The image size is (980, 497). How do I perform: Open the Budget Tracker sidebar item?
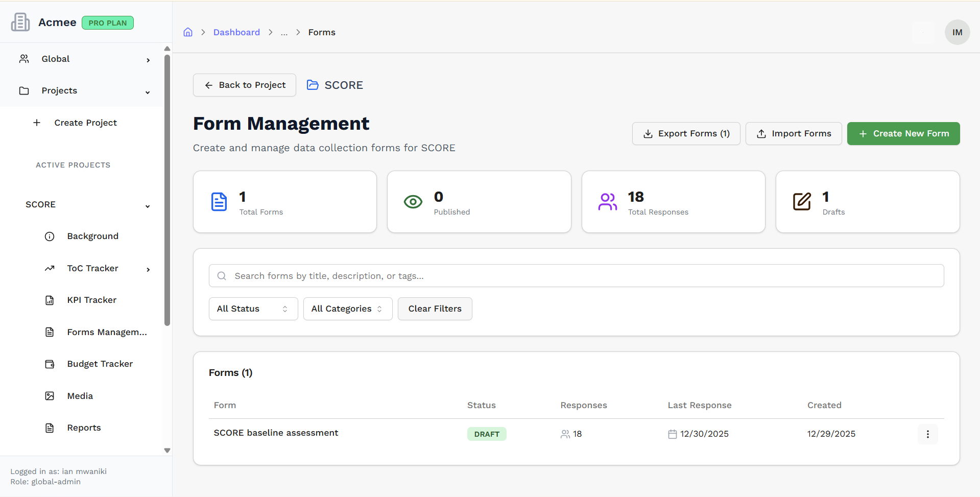100,364
